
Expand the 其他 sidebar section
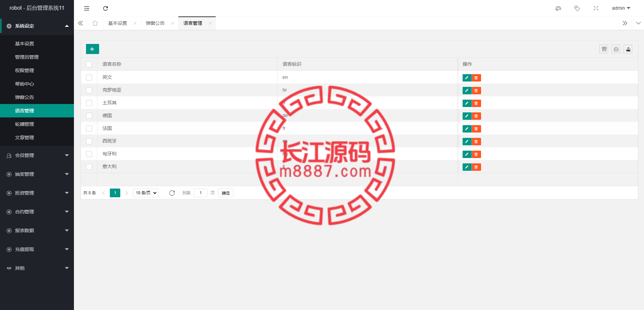37,268
